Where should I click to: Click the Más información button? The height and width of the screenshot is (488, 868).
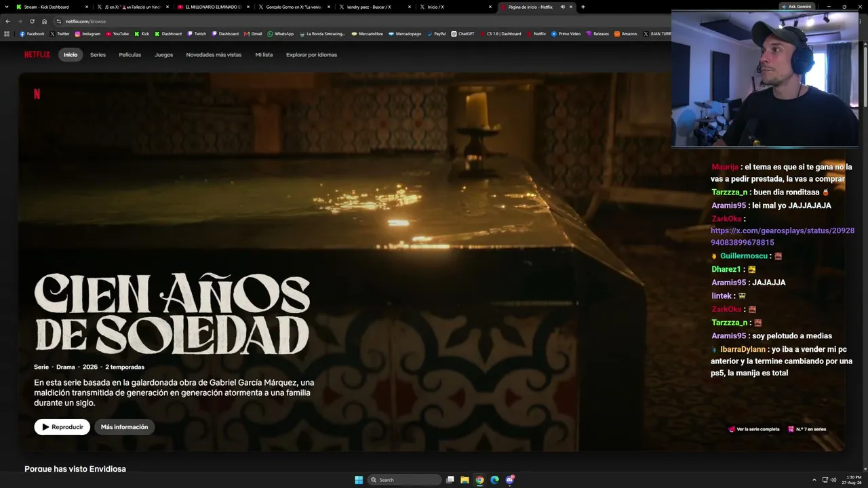[124, 427]
